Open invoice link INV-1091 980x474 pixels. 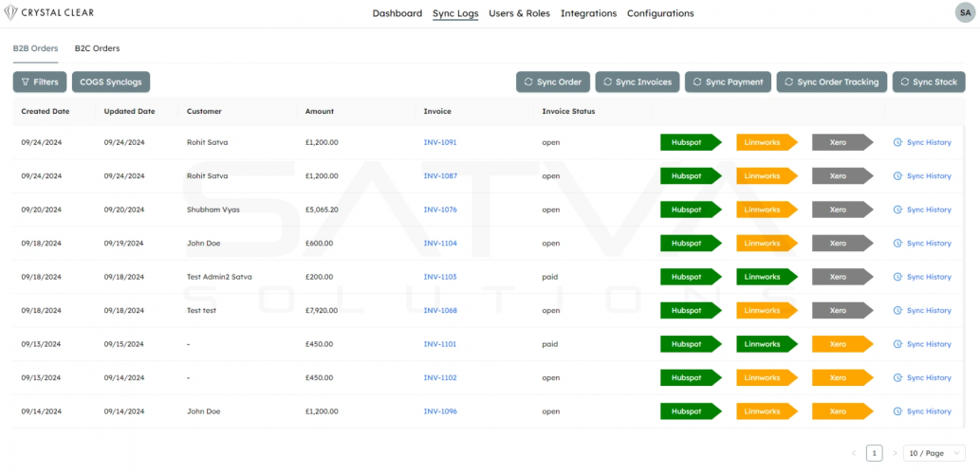[440, 142]
